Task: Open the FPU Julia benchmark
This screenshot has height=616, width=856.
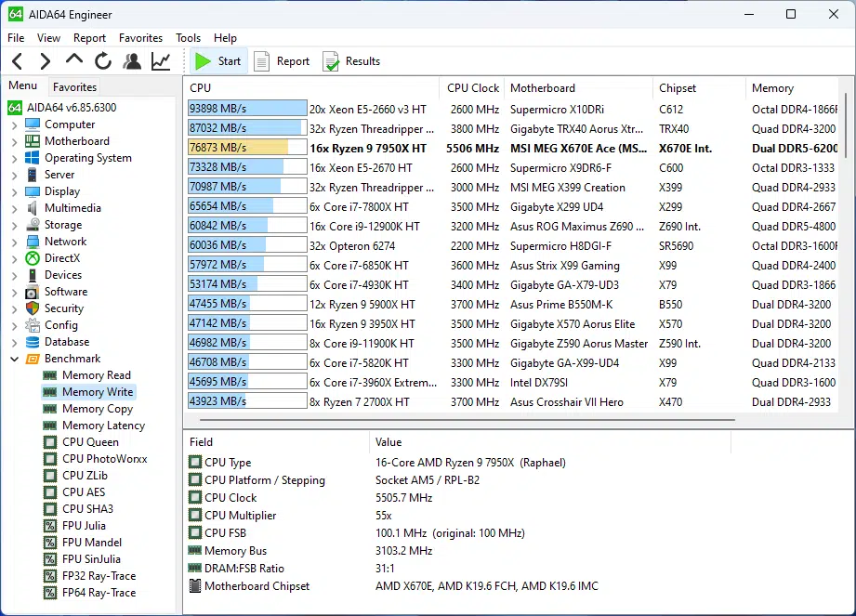Action: coord(74,526)
